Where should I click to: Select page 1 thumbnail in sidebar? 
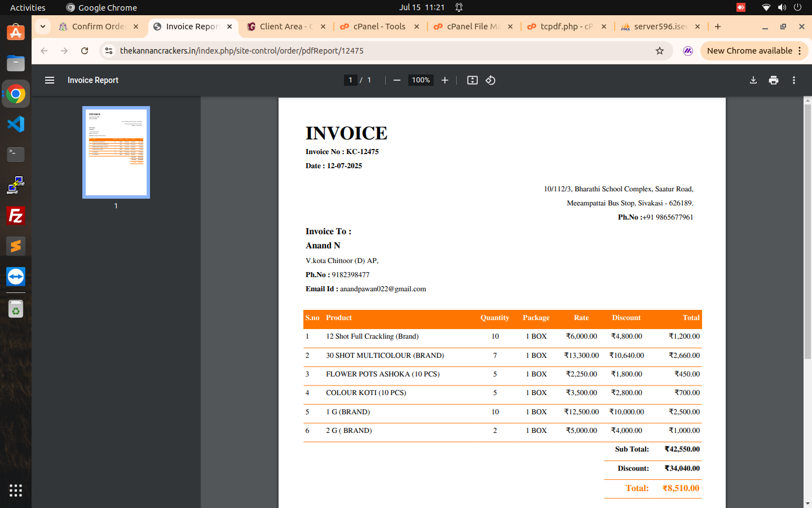pyautogui.click(x=116, y=152)
